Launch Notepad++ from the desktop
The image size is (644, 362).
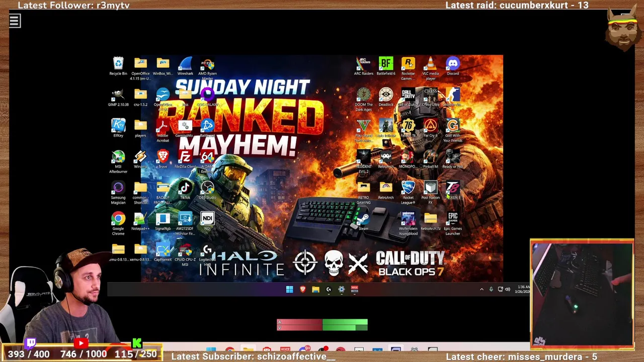coord(140,222)
